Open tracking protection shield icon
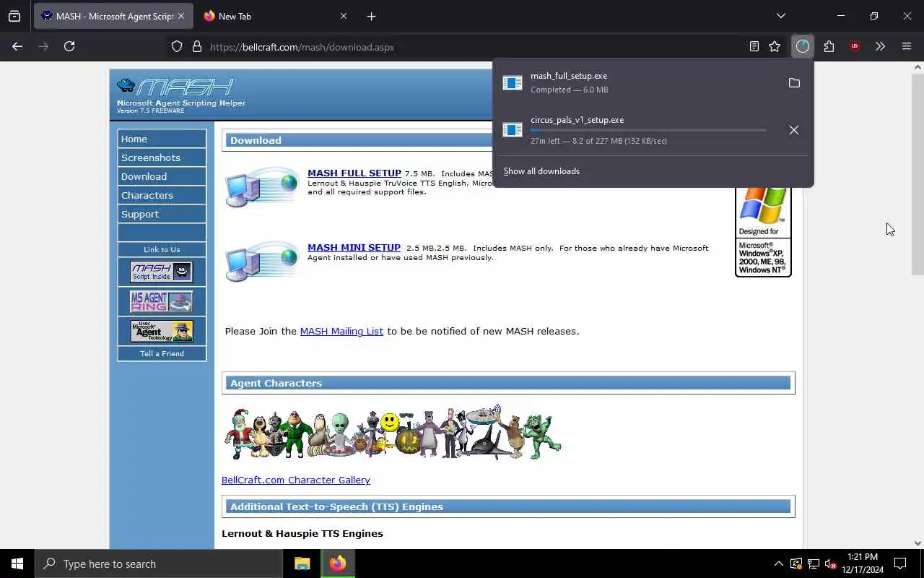This screenshot has width=924, height=578. (177, 46)
